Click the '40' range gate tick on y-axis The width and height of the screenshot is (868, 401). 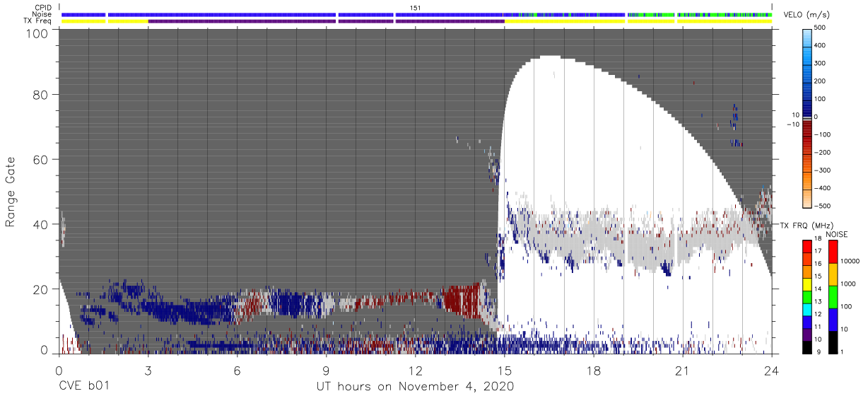point(40,224)
